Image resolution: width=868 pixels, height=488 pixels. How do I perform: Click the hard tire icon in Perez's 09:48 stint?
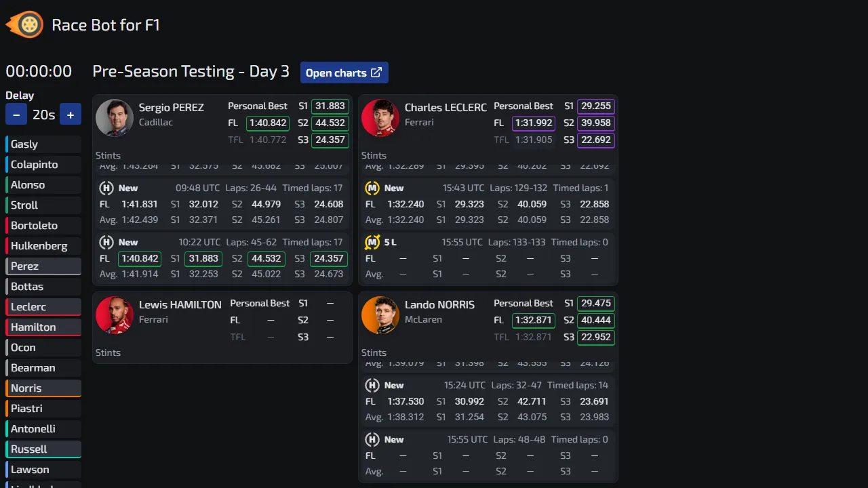coord(106,188)
